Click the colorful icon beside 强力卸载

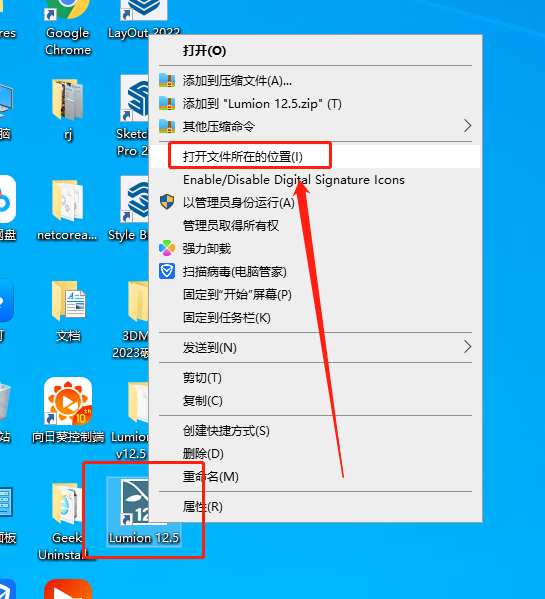[167, 248]
